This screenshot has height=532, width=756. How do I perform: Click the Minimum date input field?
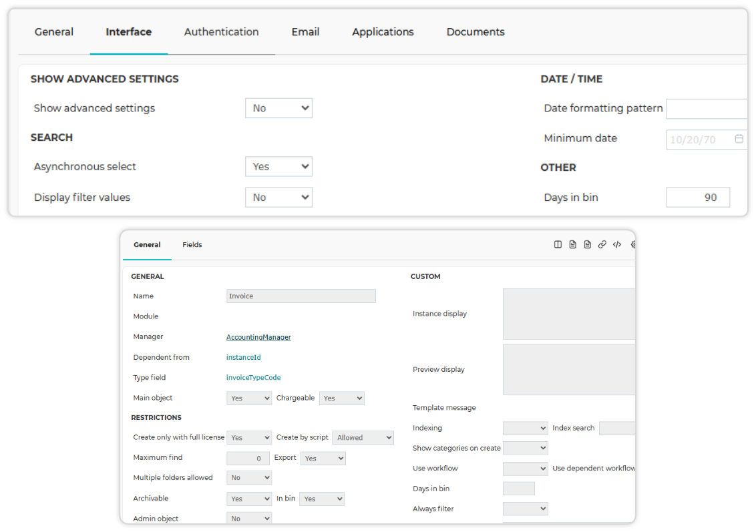(707, 140)
